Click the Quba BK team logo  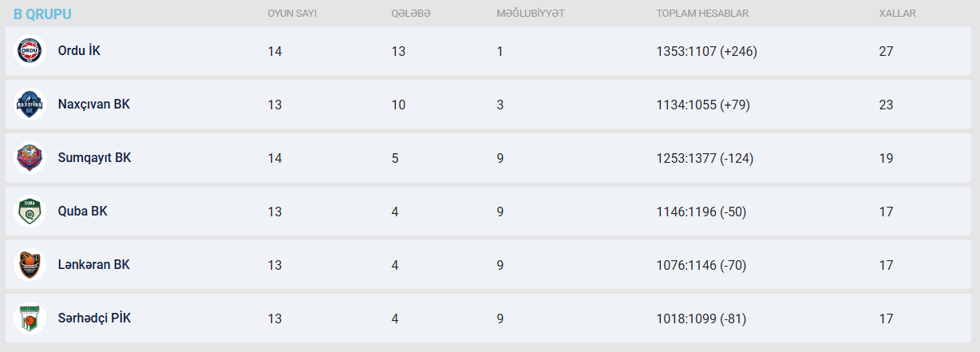(30, 212)
